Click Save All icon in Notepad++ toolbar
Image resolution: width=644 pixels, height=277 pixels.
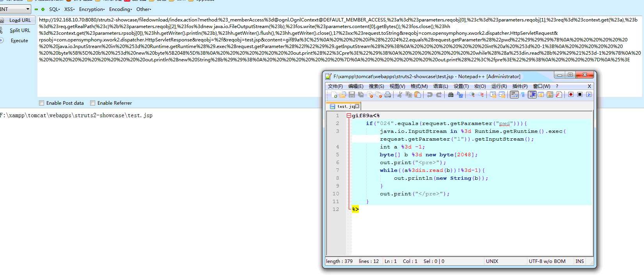tap(361, 95)
